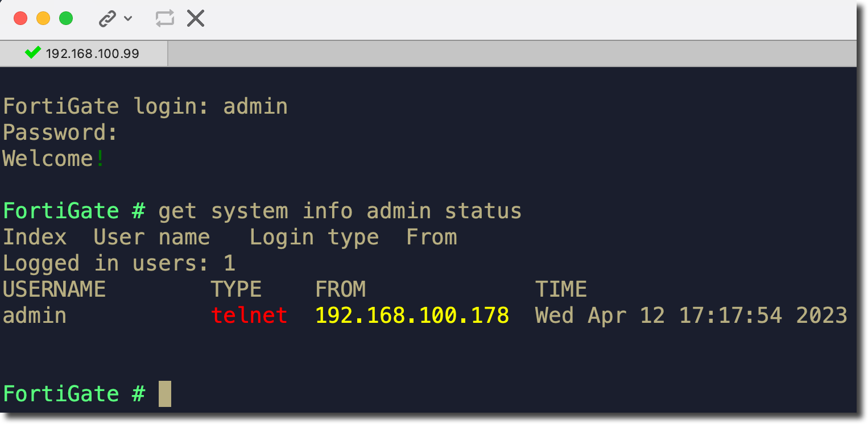Click the reconnect arrows icon
Viewport: 868px width, 424px height.
pos(164,19)
